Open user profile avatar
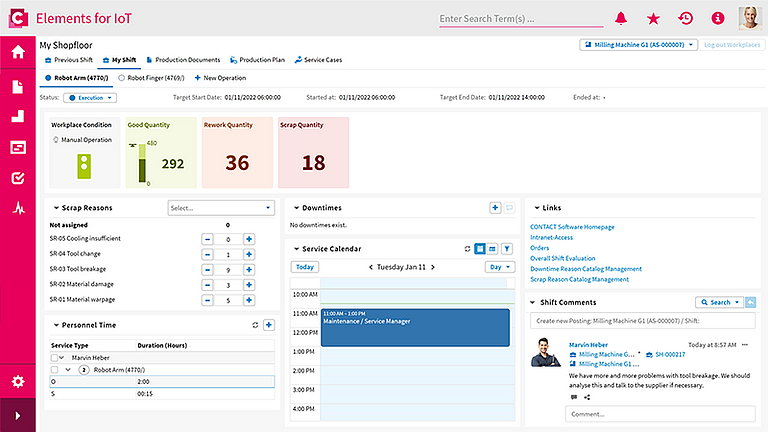The width and height of the screenshot is (768, 432). click(x=750, y=18)
